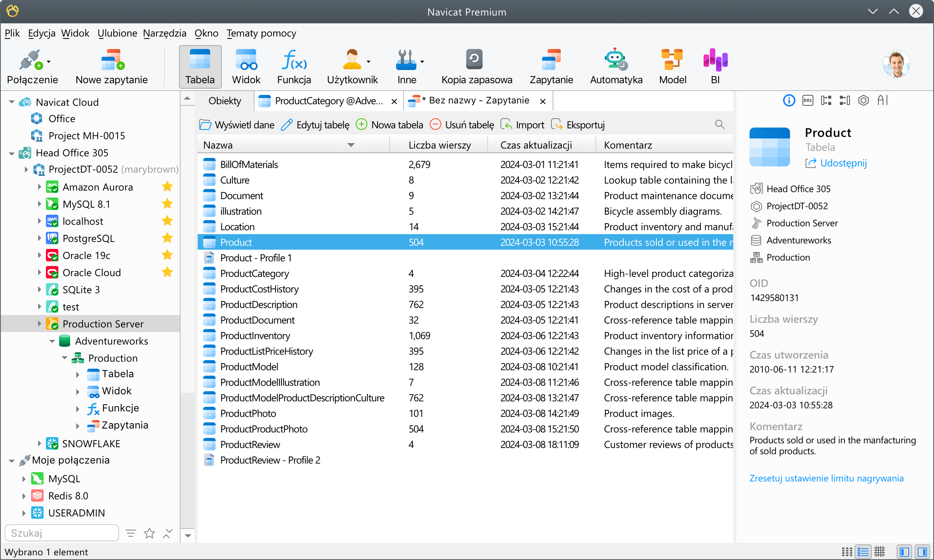Open the Widok views section
Image resolution: width=934 pixels, height=560 pixels.
(x=246, y=67)
